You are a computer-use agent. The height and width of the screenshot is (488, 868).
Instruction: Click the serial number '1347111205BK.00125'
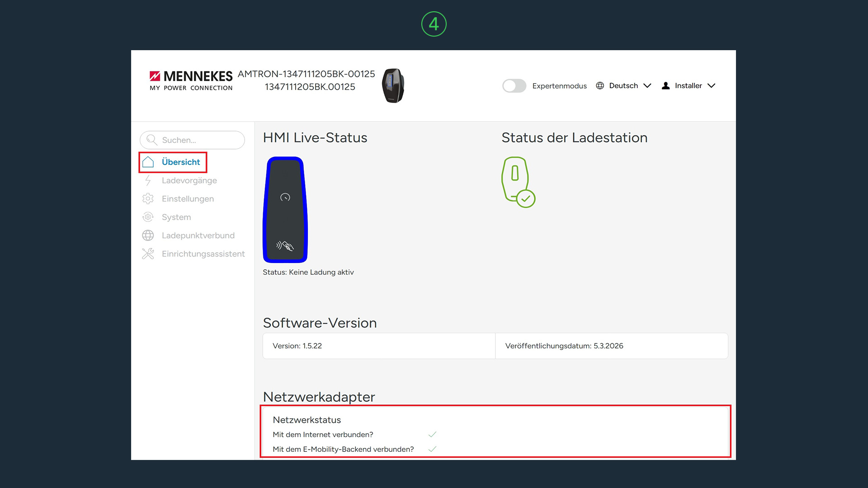click(x=310, y=87)
